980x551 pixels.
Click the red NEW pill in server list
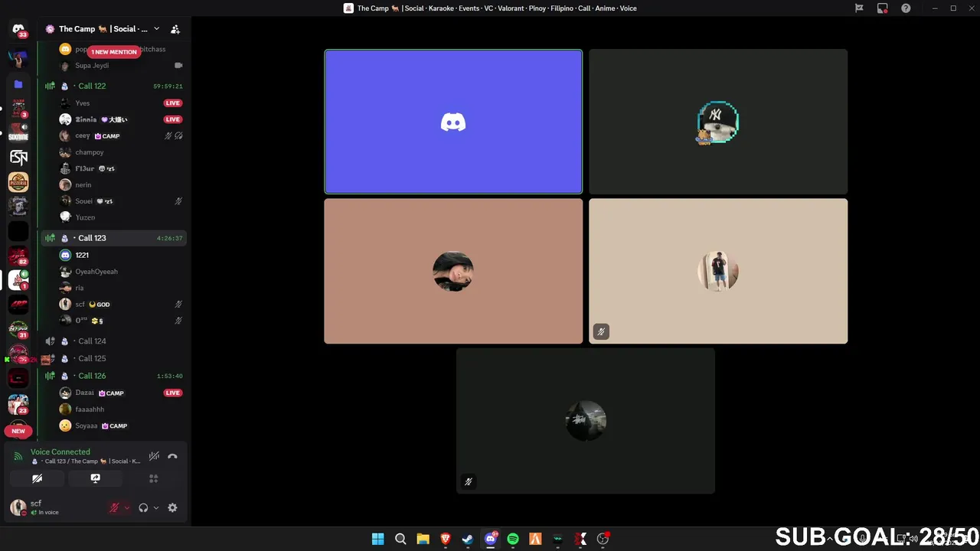coord(18,431)
